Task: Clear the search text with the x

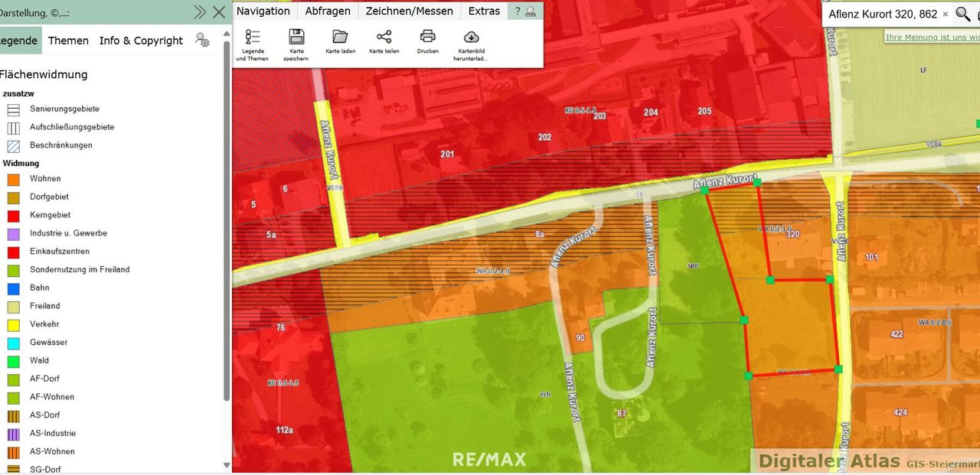Action: pyautogui.click(x=945, y=14)
